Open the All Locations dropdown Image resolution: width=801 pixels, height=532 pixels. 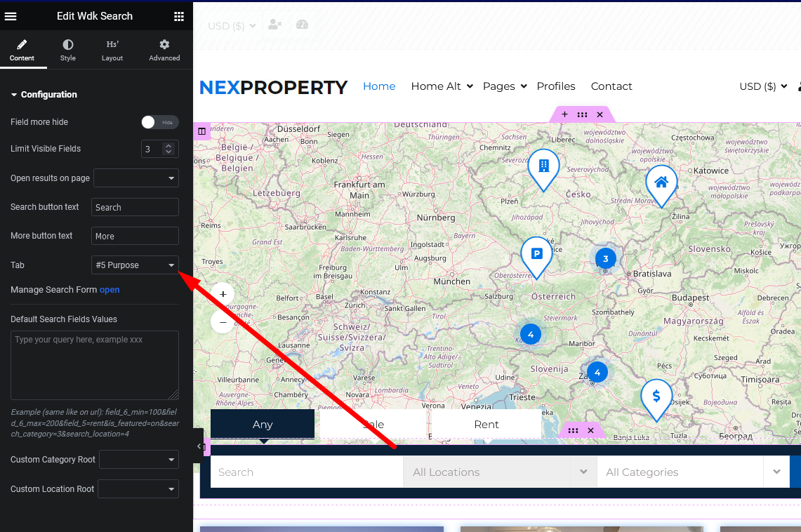click(x=498, y=472)
